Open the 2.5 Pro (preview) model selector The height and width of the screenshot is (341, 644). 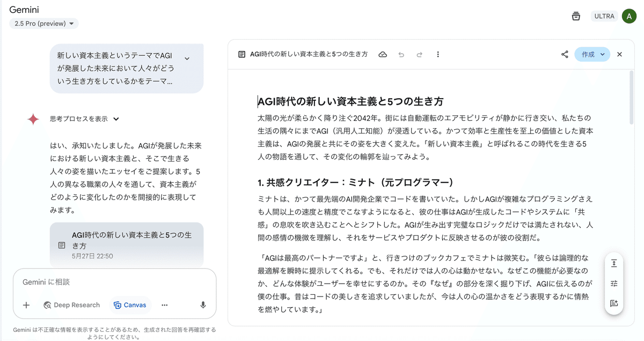tap(43, 24)
